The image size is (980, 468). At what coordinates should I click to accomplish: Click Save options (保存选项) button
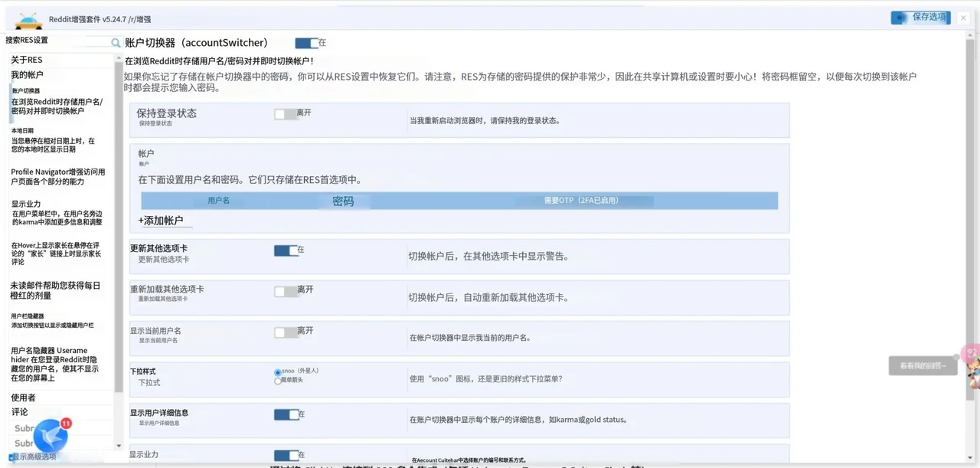[920, 17]
